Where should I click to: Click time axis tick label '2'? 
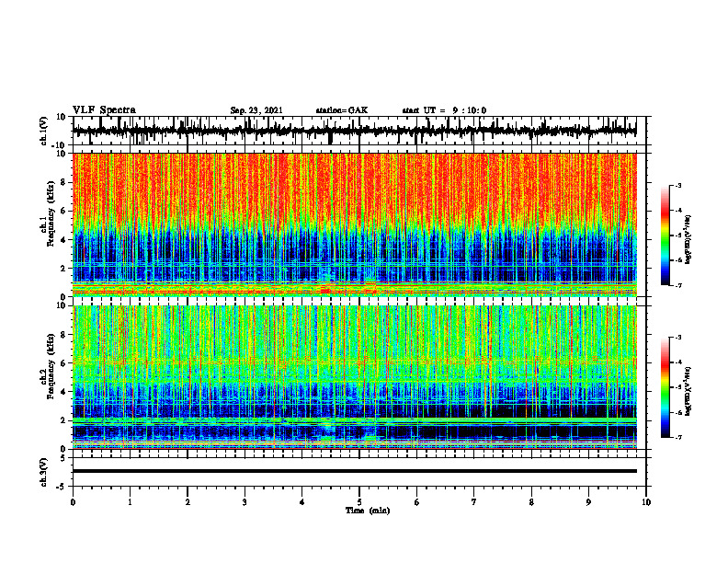pos(188,502)
